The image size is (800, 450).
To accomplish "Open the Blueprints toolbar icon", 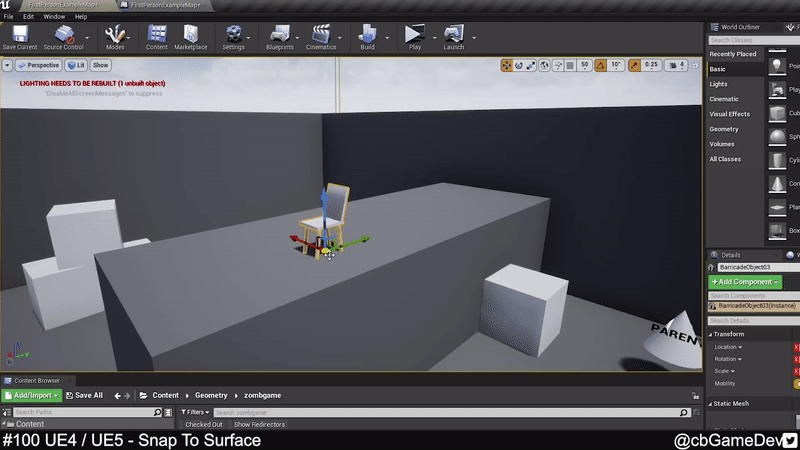I will [280, 37].
